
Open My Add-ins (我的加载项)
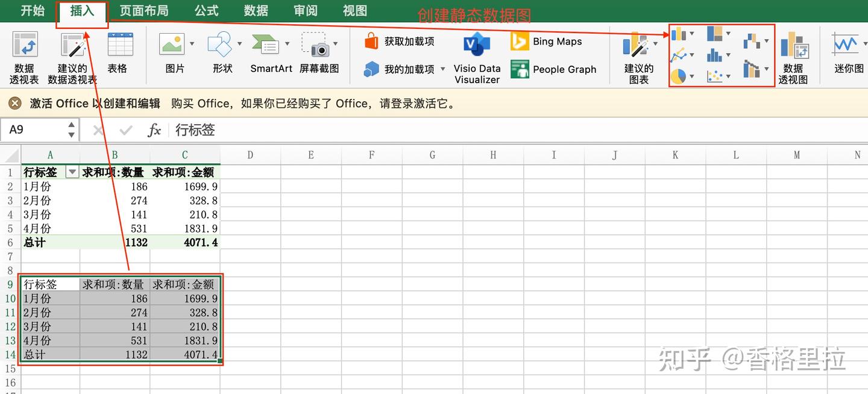pos(399,69)
